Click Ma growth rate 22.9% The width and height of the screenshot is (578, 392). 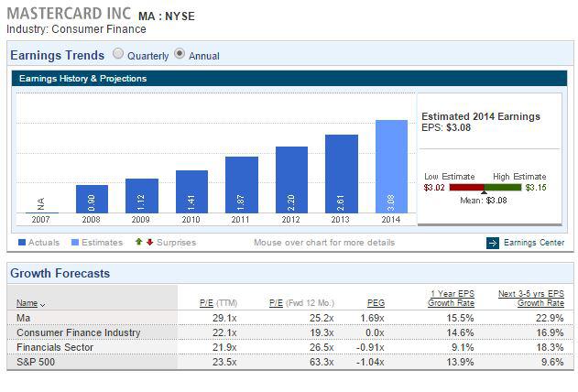550,318
